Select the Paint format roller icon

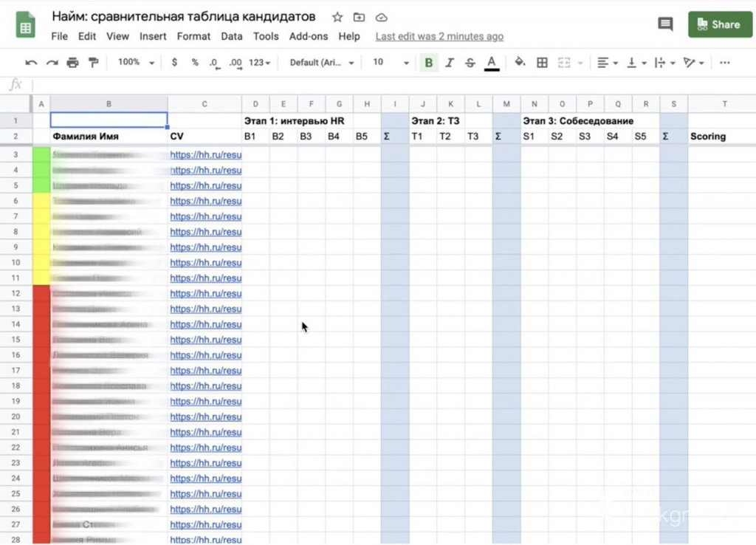pyautogui.click(x=93, y=63)
